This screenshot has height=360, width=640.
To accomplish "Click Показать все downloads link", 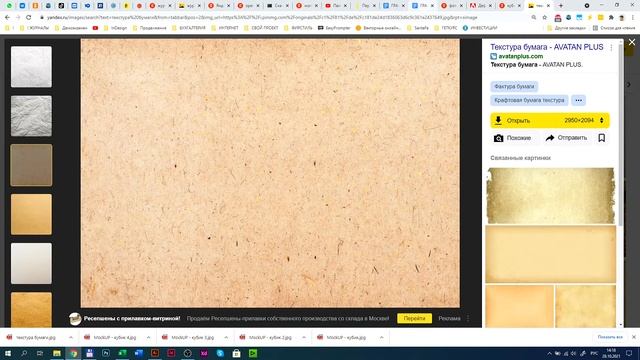I will (x=610, y=337).
